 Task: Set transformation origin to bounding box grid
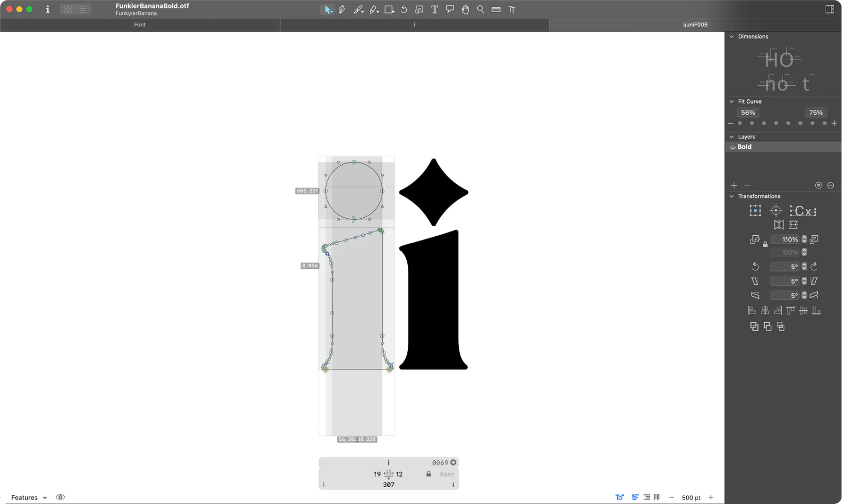[755, 211]
